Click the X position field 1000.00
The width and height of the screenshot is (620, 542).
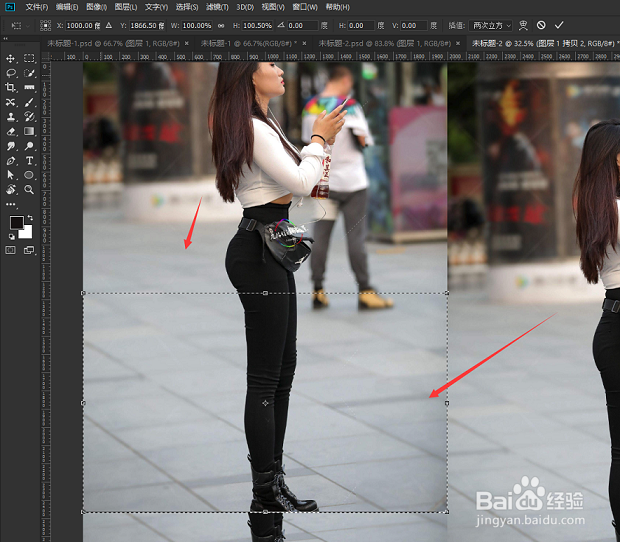83,26
